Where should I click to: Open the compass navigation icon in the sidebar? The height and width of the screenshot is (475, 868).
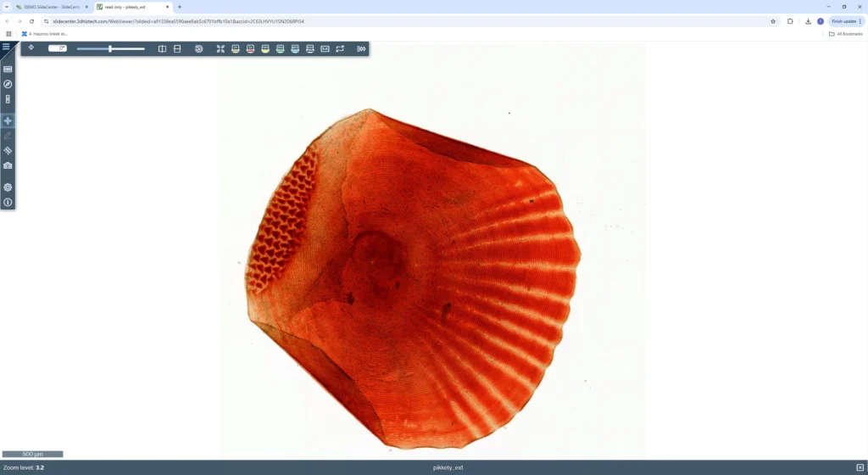pyautogui.click(x=8, y=84)
